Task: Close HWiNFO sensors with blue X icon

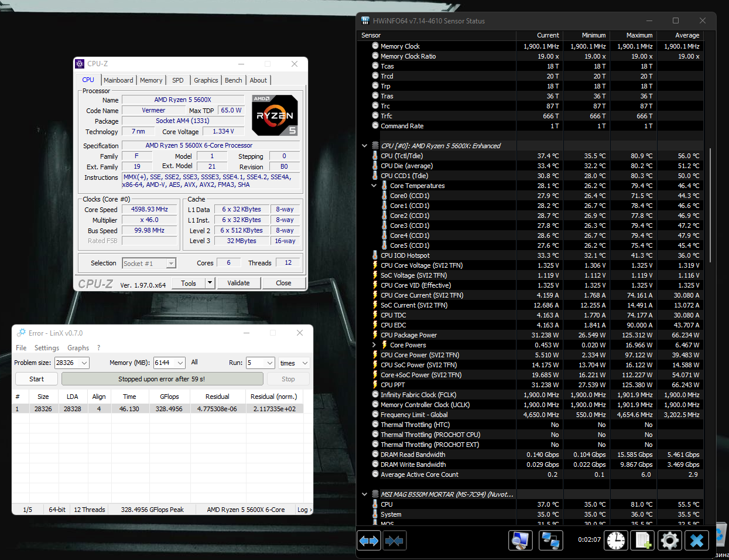Action: coord(697,541)
